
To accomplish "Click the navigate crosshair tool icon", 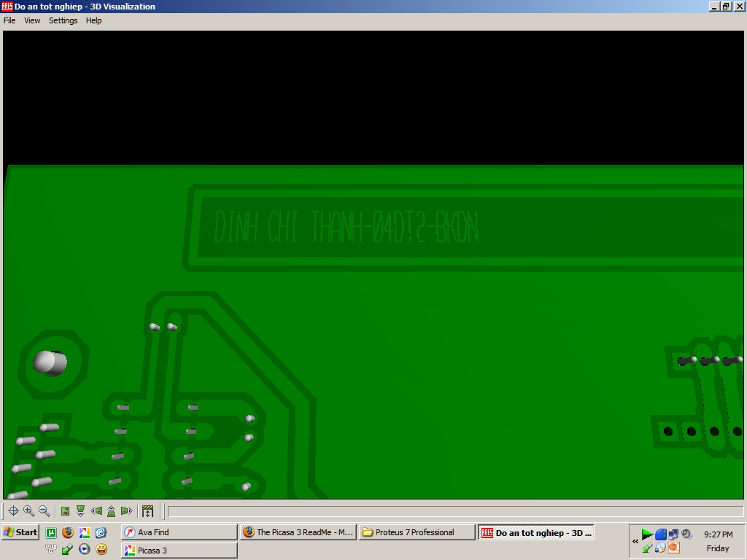I will pos(13,511).
